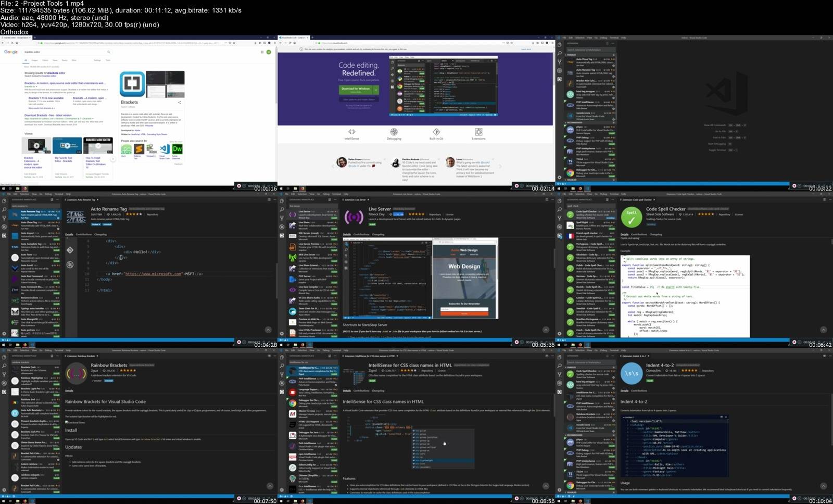Click Extensions blocks icon on VS Code site
Screen dimensions: 833x504
click(478, 132)
